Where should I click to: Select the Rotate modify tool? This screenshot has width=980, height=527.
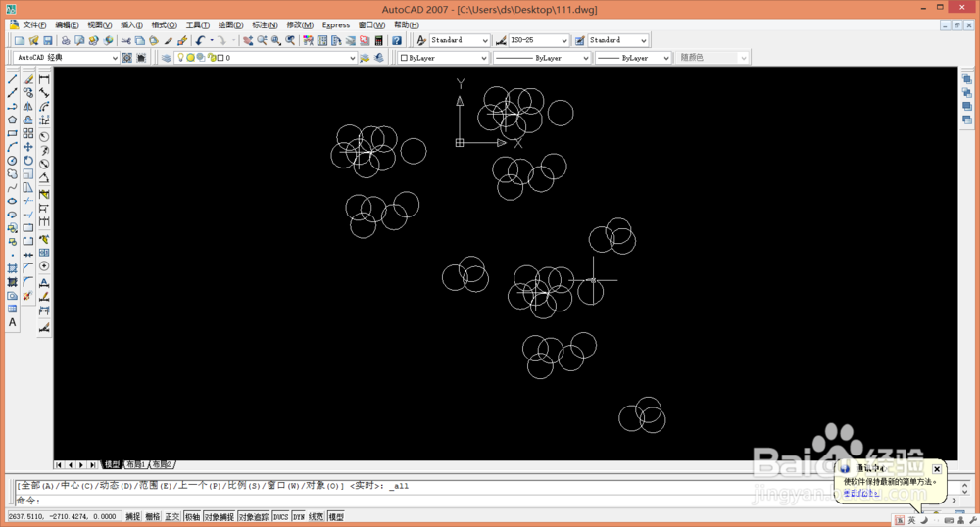[x=28, y=161]
